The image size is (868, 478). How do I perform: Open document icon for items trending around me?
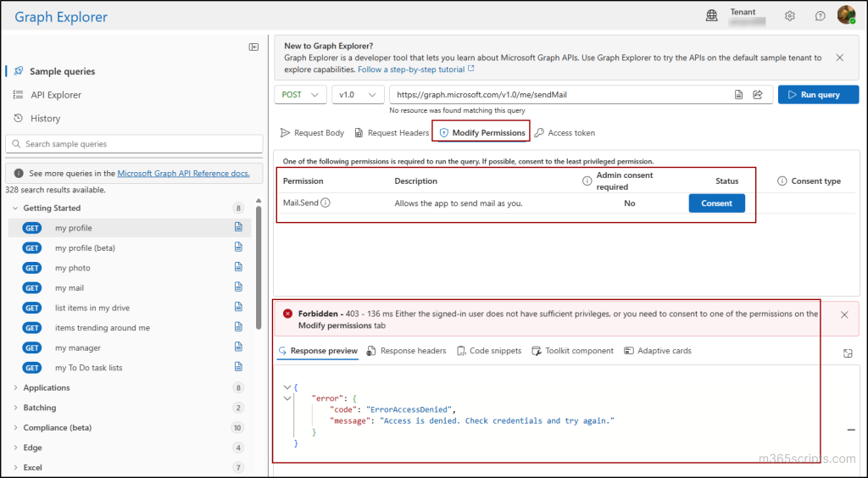[x=238, y=326]
